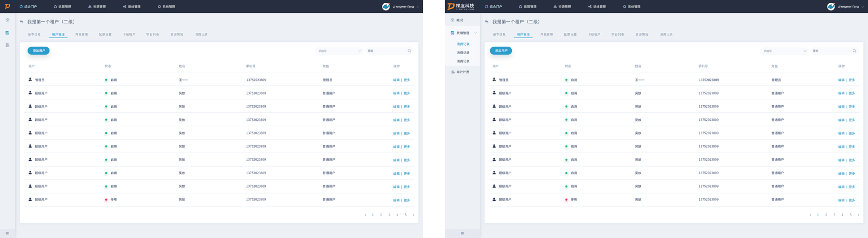Open 运维管理 in the collapsed-sidebar view
Screen dimensions: 868x238
[x=132, y=7]
